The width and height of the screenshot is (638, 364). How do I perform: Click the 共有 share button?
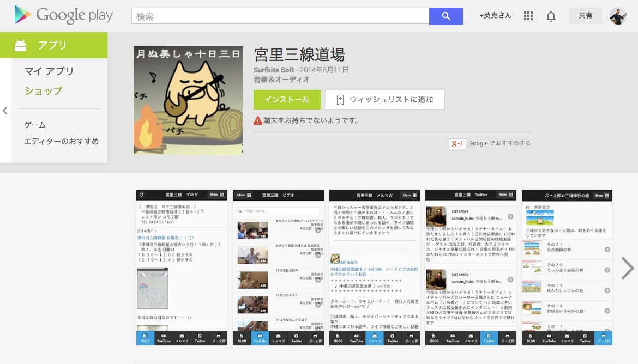click(x=586, y=15)
